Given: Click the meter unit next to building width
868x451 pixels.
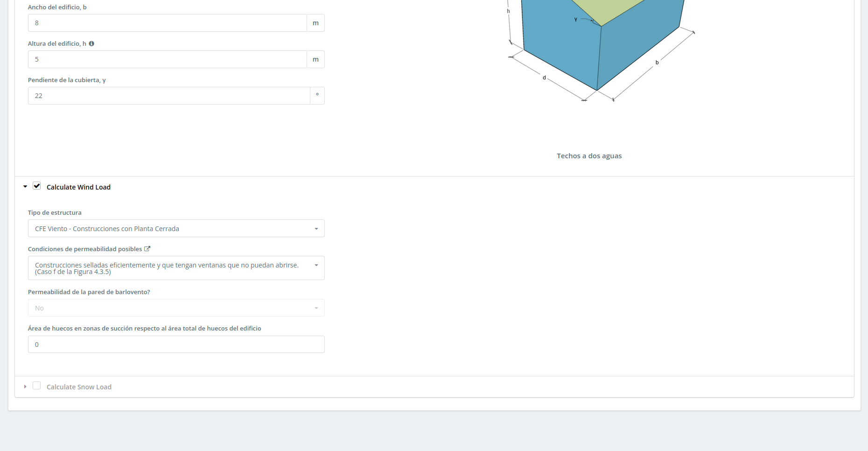Looking at the screenshot, I should [x=315, y=23].
